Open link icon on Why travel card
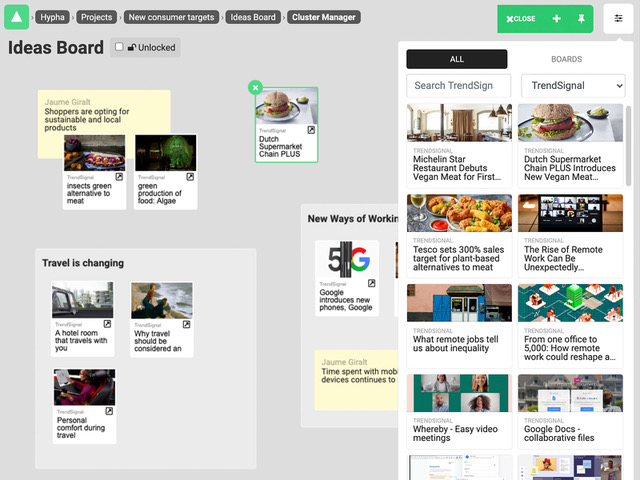 pyautogui.click(x=187, y=324)
